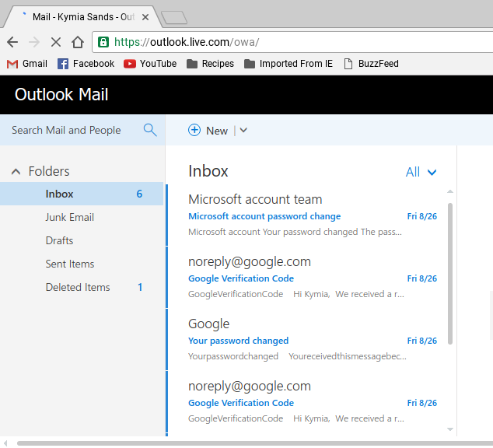Select the Mail - Kymia Sands browser tab
Image resolution: width=493 pixels, height=448 pixels.
pos(82,17)
